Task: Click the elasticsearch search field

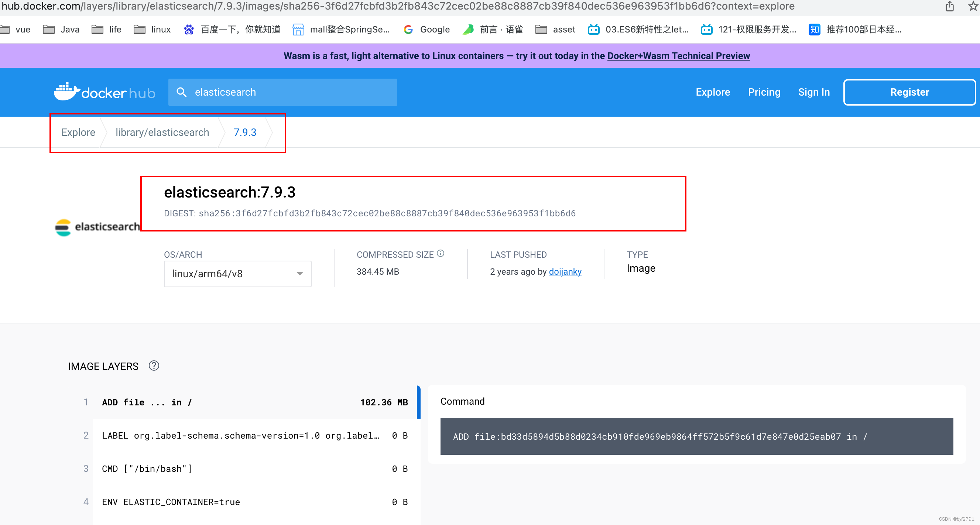Action: (x=282, y=92)
